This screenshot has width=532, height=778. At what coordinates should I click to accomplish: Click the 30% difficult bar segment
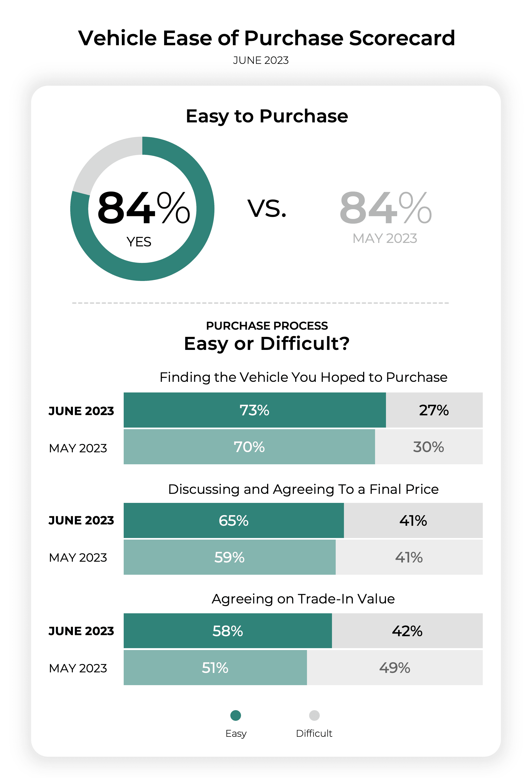[x=429, y=447]
